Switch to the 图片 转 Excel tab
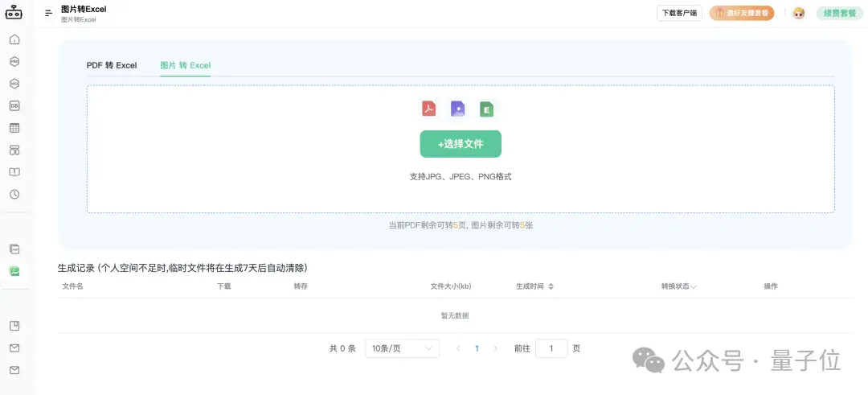 [x=186, y=65]
